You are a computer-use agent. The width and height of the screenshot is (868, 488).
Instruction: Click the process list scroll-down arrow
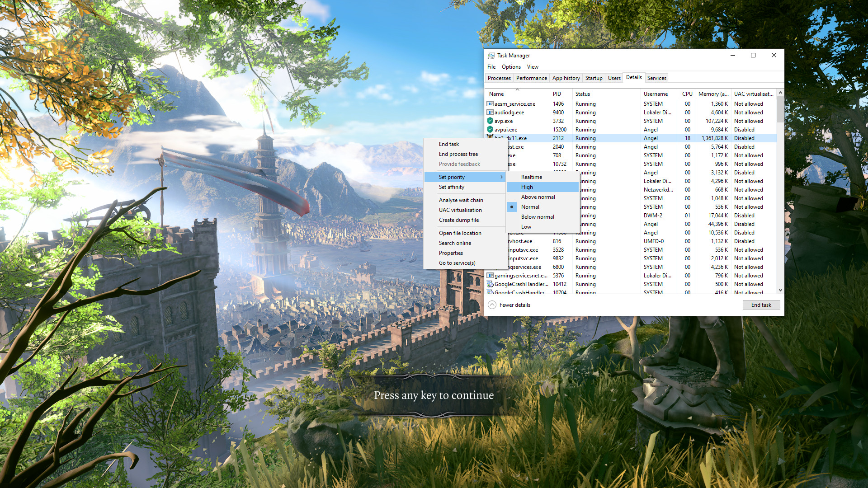click(780, 290)
